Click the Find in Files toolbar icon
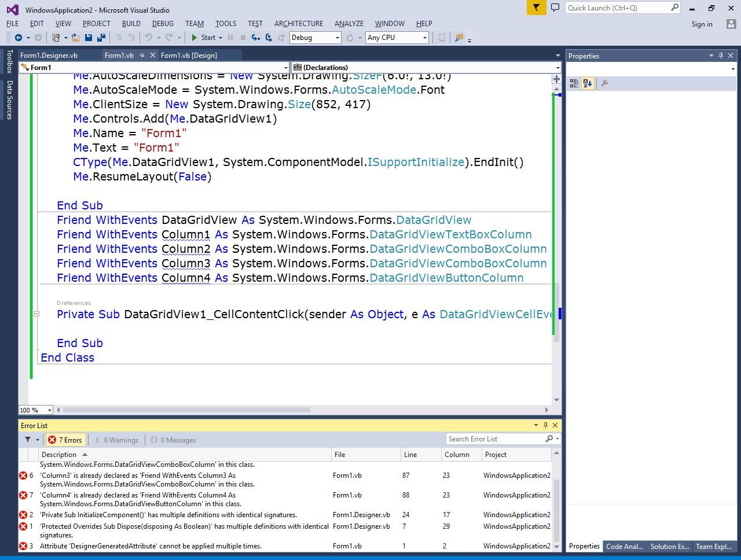 459,38
